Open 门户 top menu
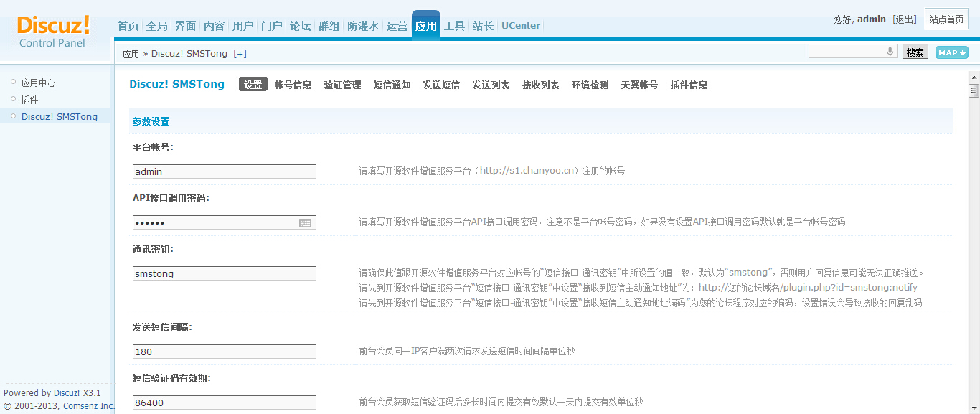Viewport: 980px width, 414px height. (x=271, y=26)
